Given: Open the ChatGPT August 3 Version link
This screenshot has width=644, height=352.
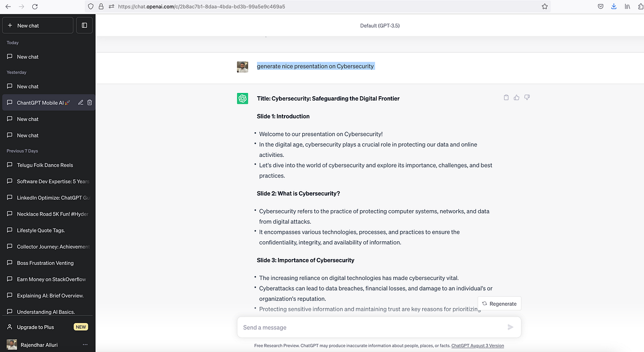Looking at the screenshot, I should [477, 346].
